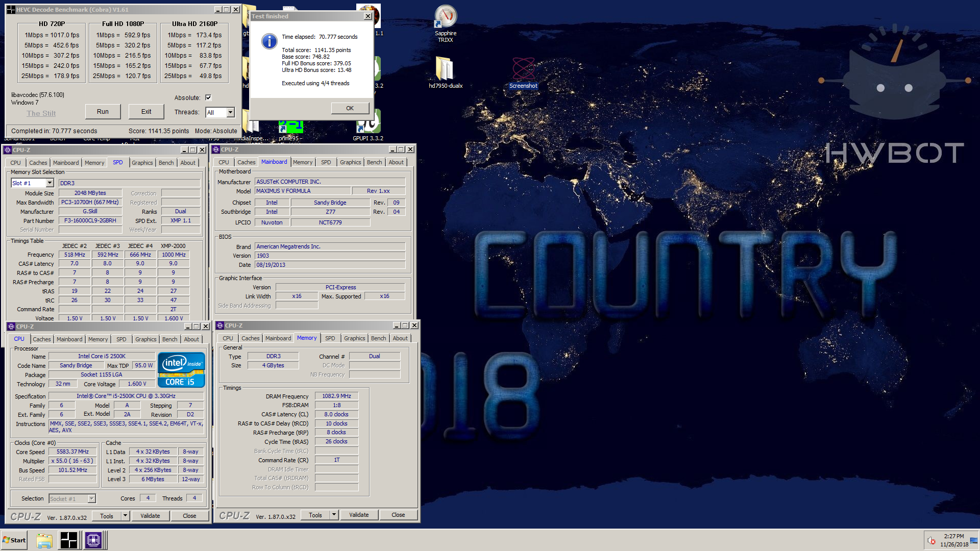This screenshot has width=980, height=551.
Task: Expand Tools dropdown arrow in Memory window
Action: click(x=334, y=515)
